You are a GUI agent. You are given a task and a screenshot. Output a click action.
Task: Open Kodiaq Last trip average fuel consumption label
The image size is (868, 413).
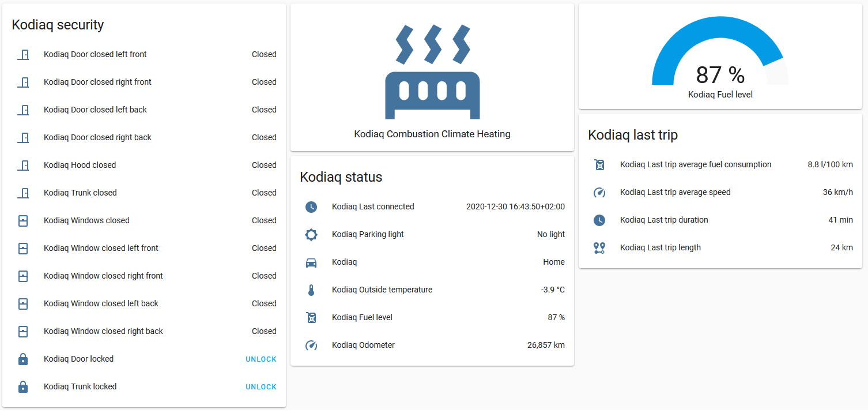pos(696,164)
